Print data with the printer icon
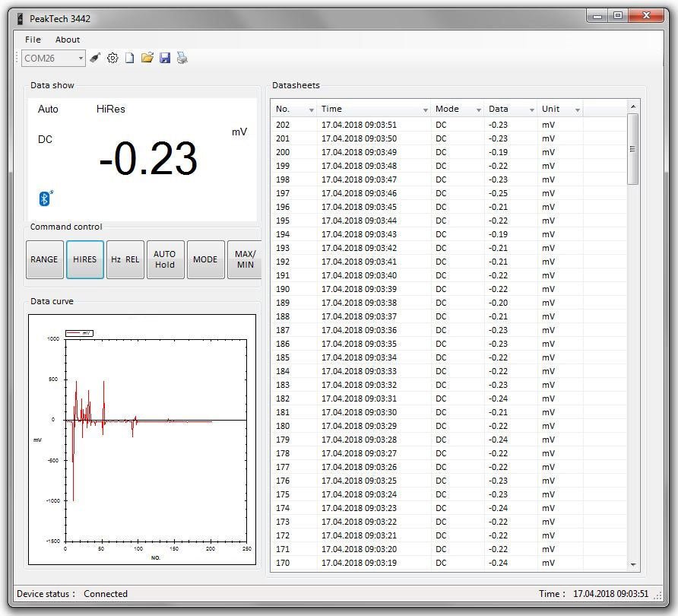 coord(182,58)
